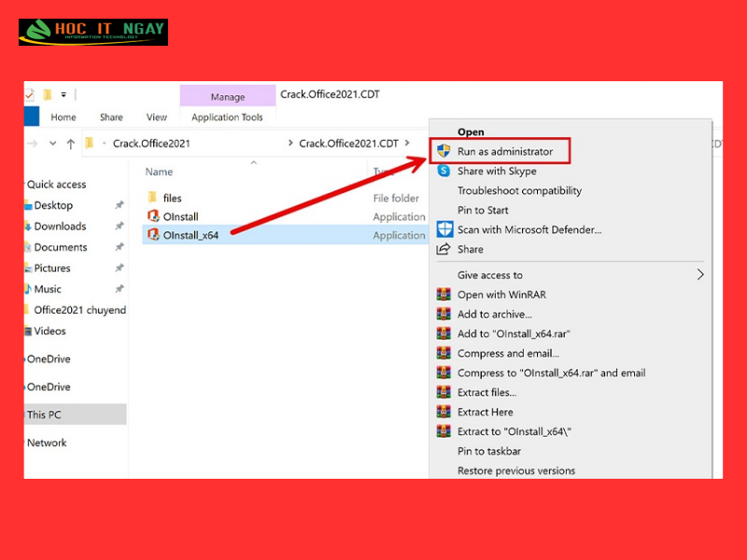This screenshot has width=747, height=560.
Task: Open the quick access toolbar customize dropdown
Action: coord(63,95)
